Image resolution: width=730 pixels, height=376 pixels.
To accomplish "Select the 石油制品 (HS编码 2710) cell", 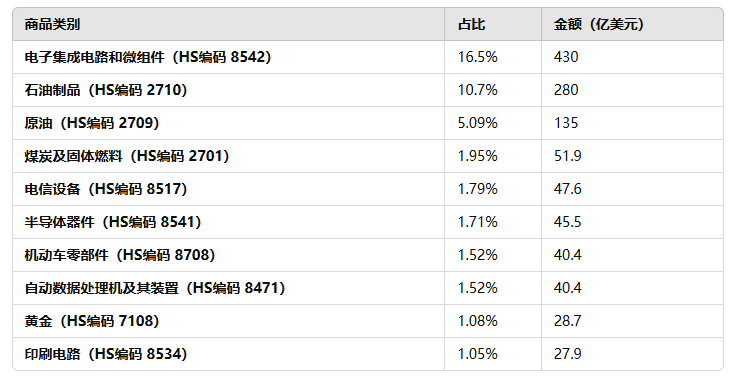I will [228, 90].
